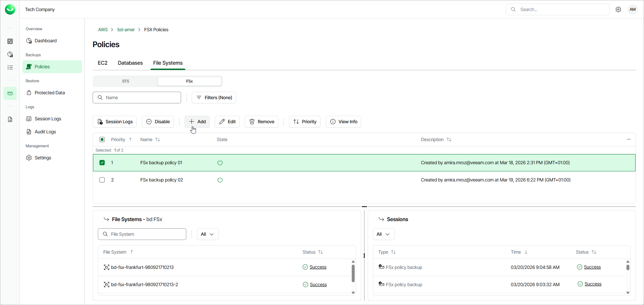
Task: Click power state icon for FSx backup policy 02
Action: [x=220, y=180]
